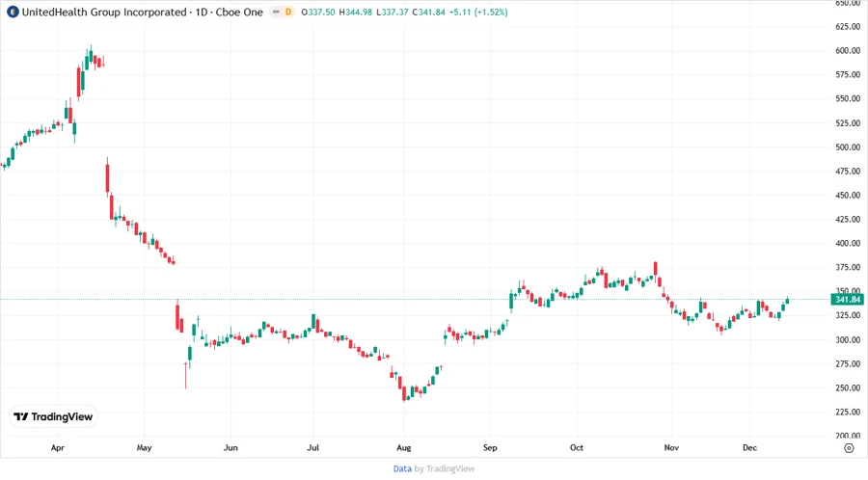Click the 450.00 price axis label
Viewport: 868px width, 480px height.
tap(848, 196)
